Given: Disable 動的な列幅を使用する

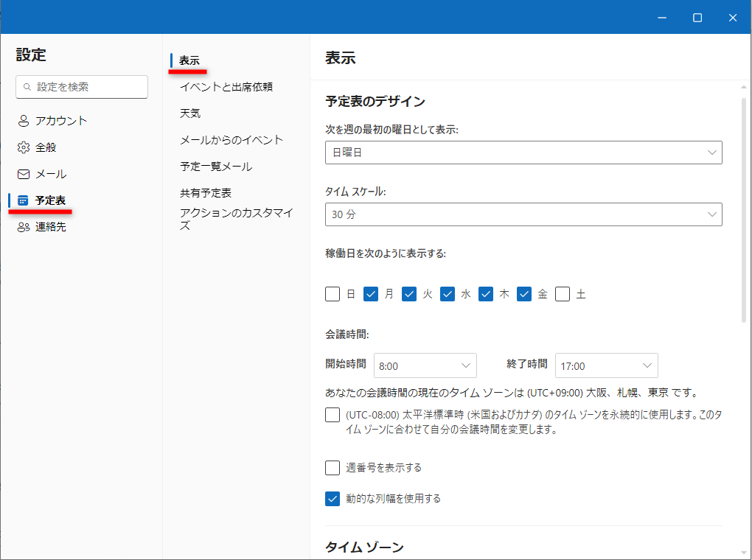Looking at the screenshot, I should (333, 498).
